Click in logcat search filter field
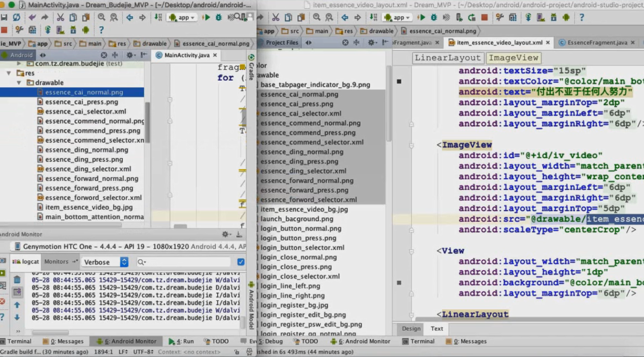The image size is (644, 357). tap(183, 262)
